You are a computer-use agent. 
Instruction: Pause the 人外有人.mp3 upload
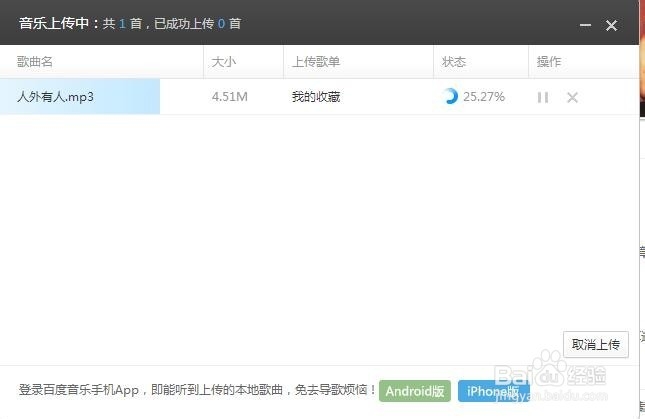[543, 97]
